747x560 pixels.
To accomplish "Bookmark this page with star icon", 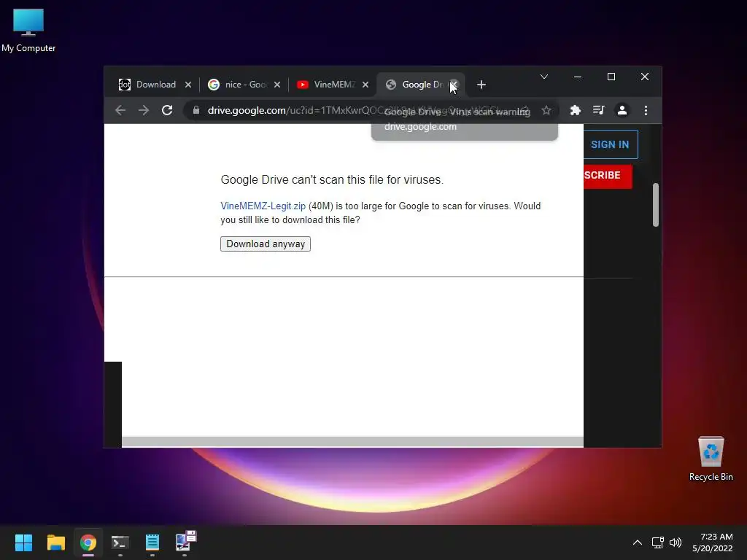I will (546, 111).
